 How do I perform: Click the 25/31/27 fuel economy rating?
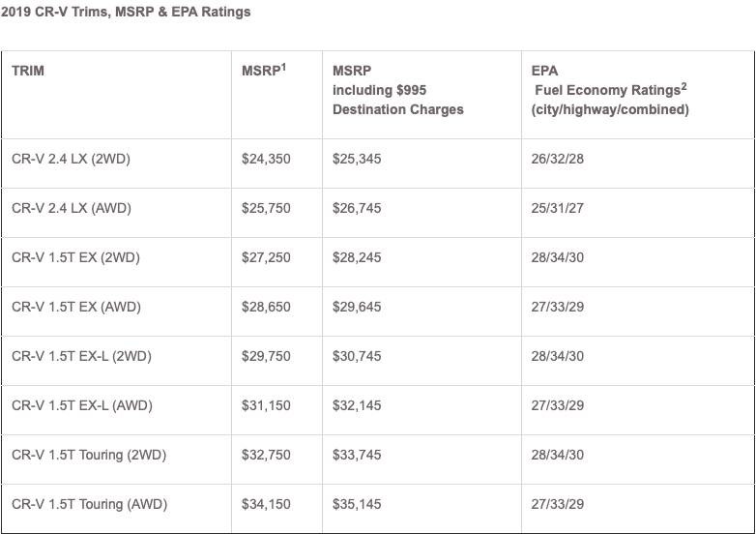tap(558, 208)
